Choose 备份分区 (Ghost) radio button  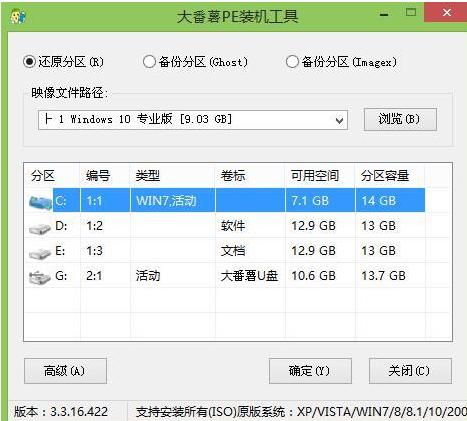(x=195, y=62)
